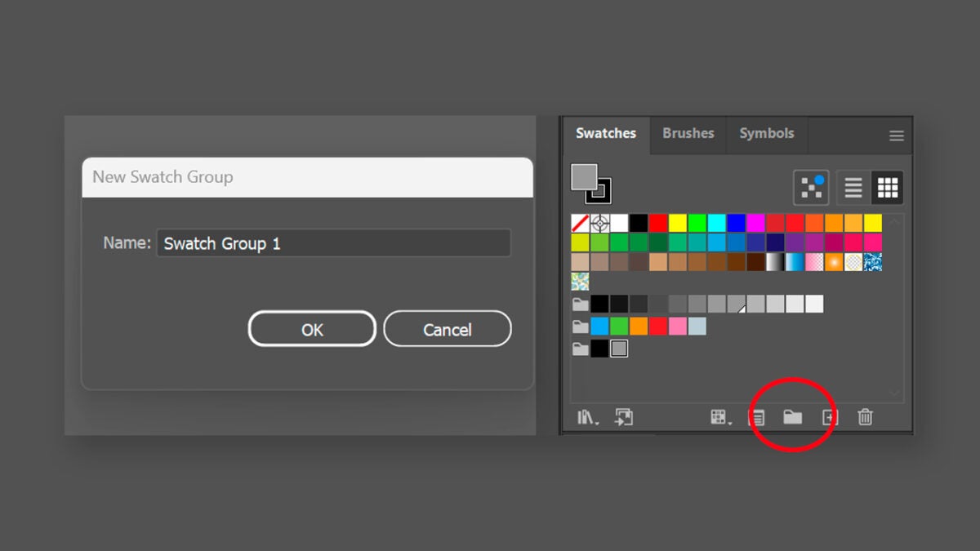This screenshot has width=980, height=551.
Task: Click the swatch group Name text field
Action: tap(333, 243)
